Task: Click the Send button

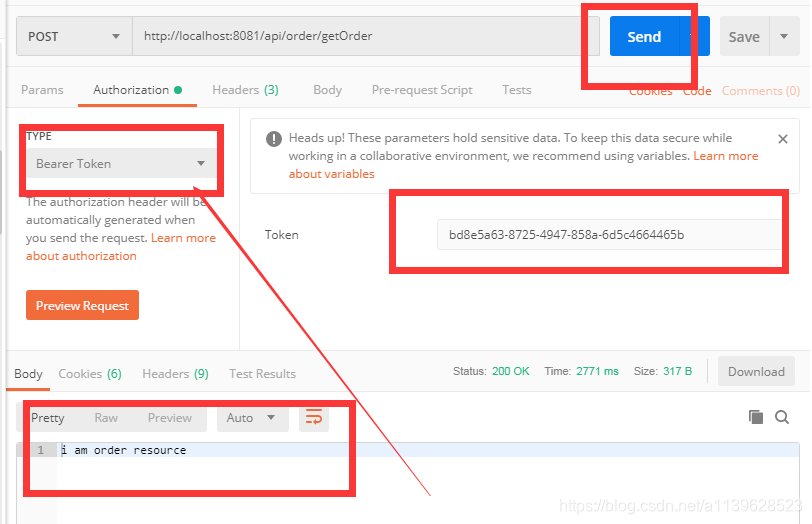Action: click(x=644, y=36)
